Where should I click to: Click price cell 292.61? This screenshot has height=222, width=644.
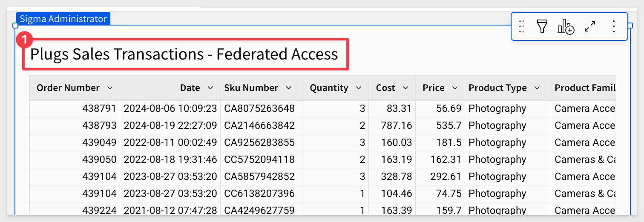click(x=440, y=176)
